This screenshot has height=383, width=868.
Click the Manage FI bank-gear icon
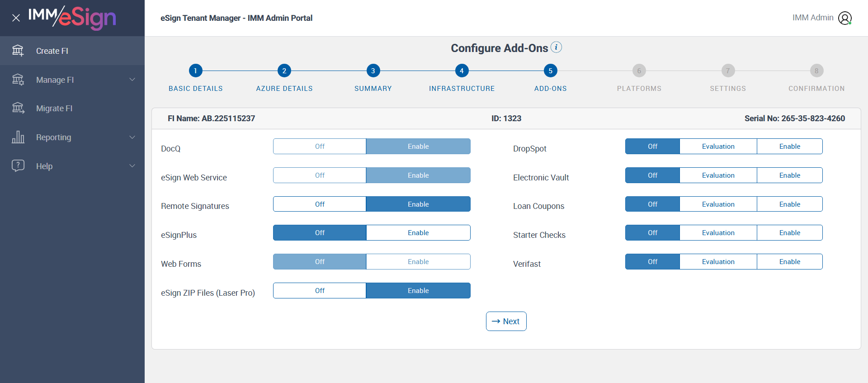click(x=18, y=80)
